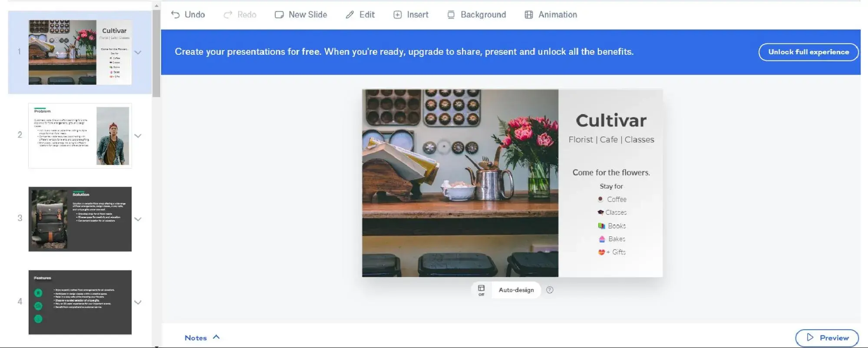Image resolution: width=868 pixels, height=348 pixels.
Task: Expand the Notes panel
Action: (202, 338)
